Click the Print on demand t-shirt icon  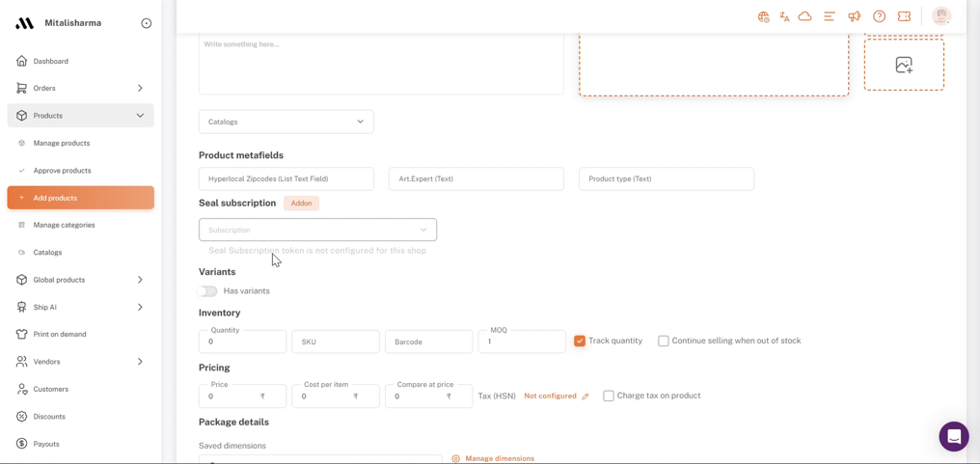22,334
